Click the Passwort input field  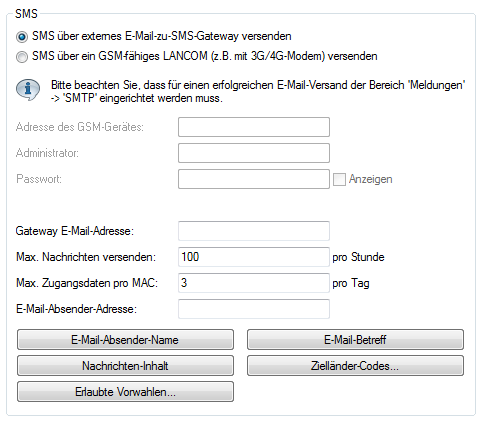(x=254, y=179)
